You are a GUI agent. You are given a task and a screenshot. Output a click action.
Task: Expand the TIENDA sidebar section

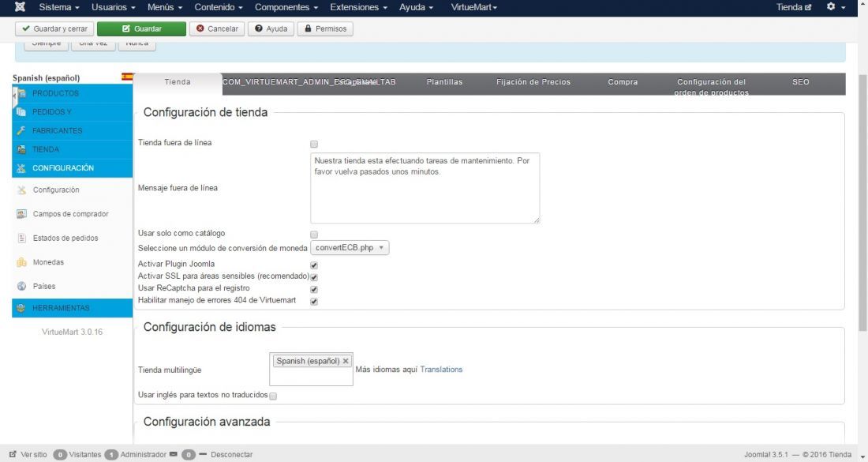[73, 149]
